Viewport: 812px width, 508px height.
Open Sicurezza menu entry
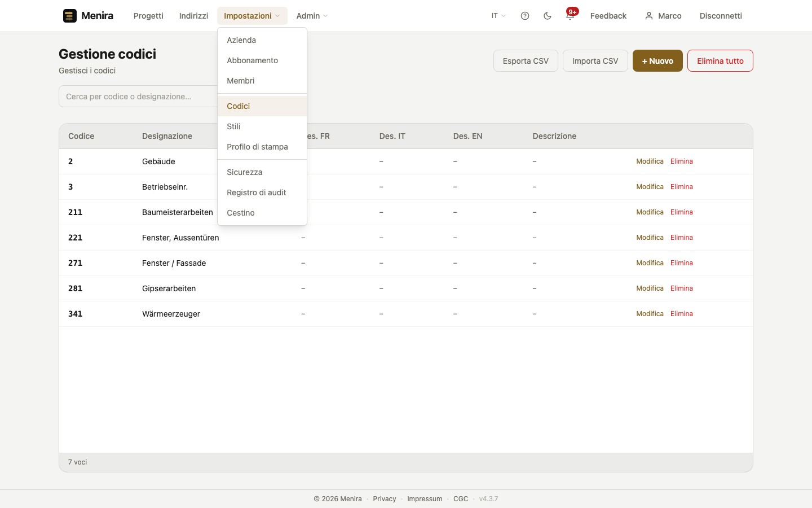point(262,172)
